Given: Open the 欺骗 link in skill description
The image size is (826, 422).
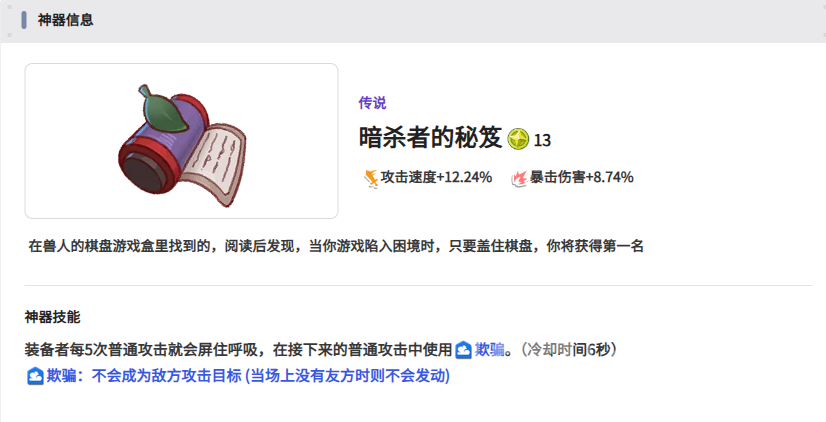Looking at the screenshot, I should pyautogui.click(x=489, y=349).
